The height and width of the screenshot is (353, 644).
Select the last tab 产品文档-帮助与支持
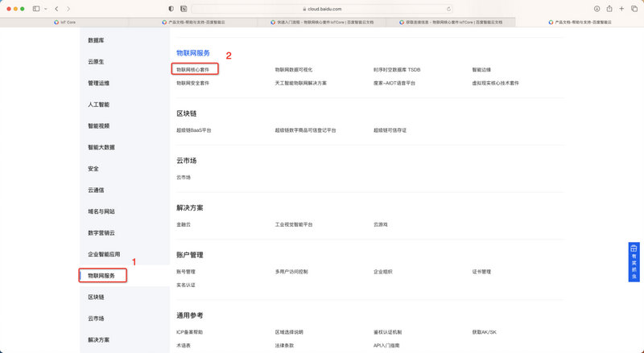pyautogui.click(x=580, y=23)
